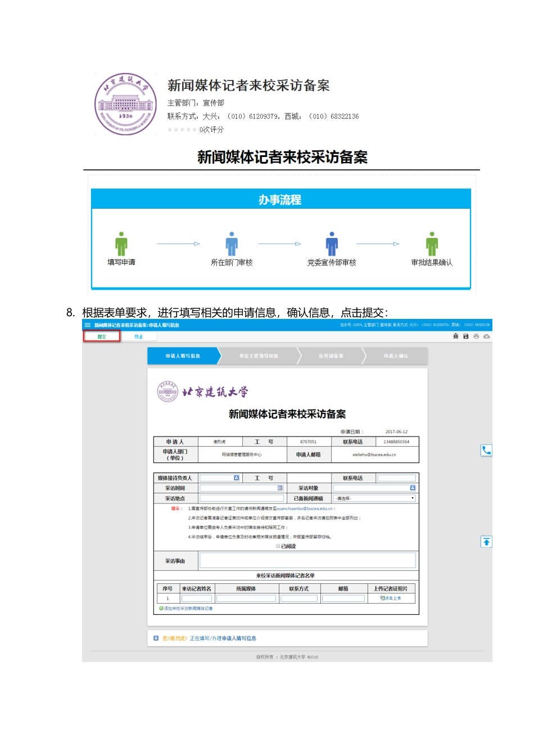Image resolution: width=534 pixels, height=756 pixels.
Task: Click the 终止 button
Action: (139, 336)
